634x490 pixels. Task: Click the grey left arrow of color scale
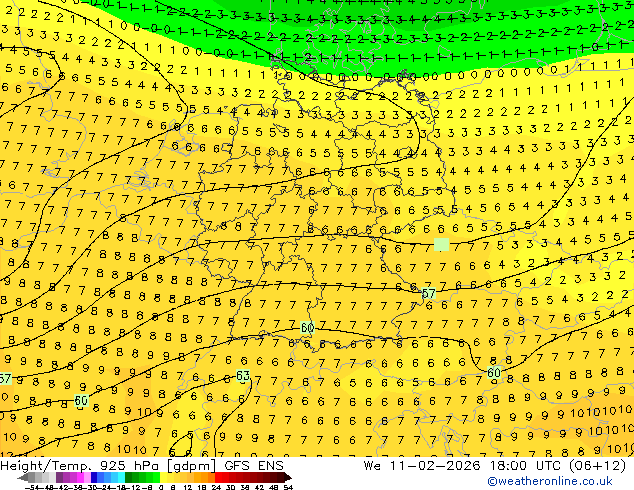pos(23,478)
